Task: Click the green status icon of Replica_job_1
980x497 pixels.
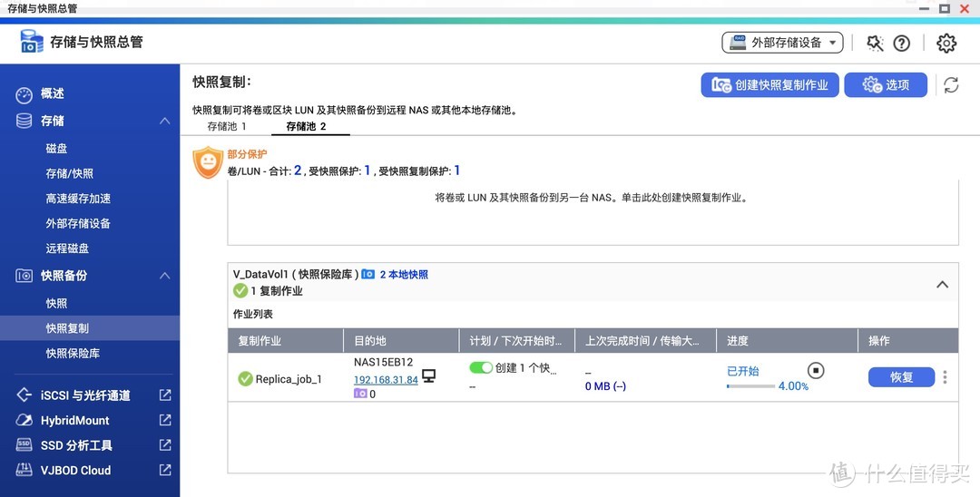Action: pyautogui.click(x=245, y=378)
